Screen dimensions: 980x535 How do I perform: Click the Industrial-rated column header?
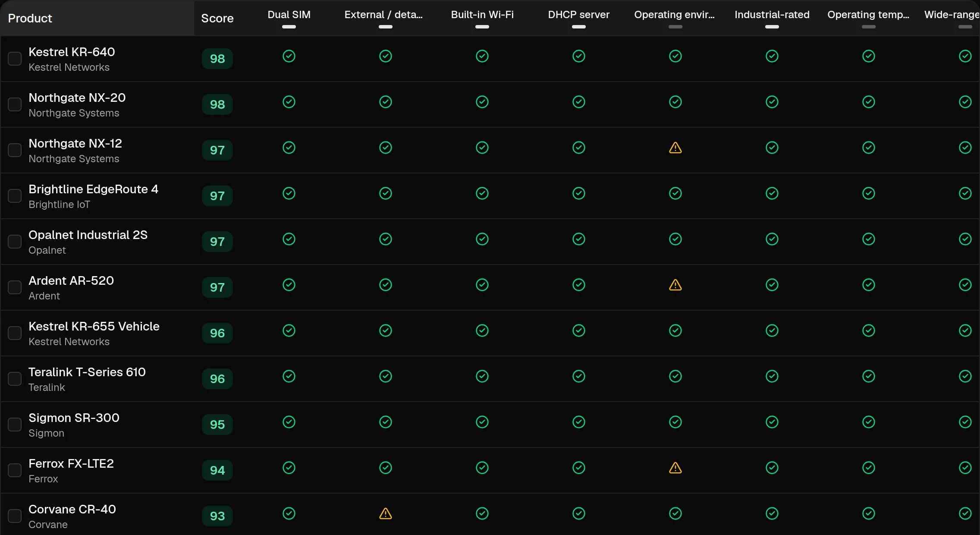coord(772,15)
